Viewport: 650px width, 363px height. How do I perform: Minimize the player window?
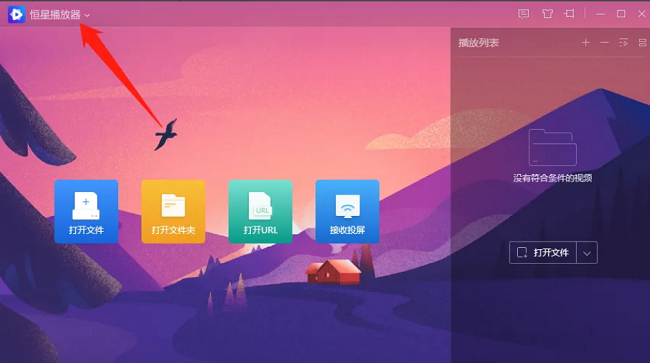[x=601, y=14]
